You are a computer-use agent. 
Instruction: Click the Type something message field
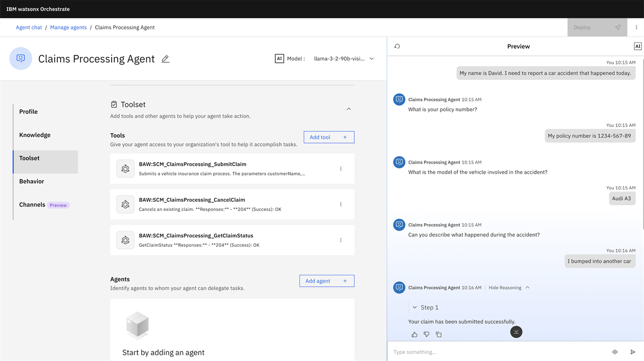[496, 352]
